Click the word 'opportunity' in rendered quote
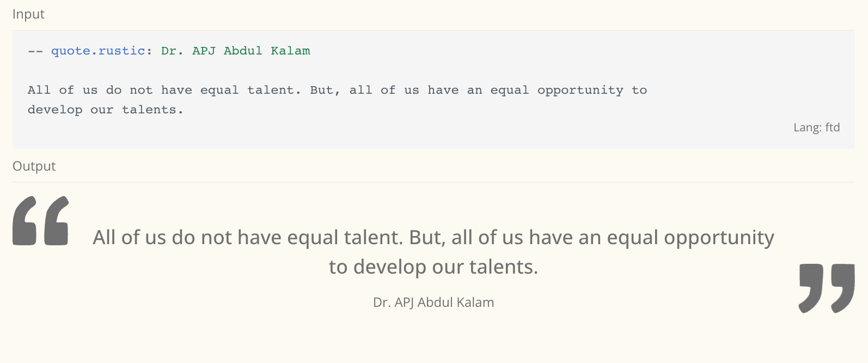Screen dimensions: 868x363 click(719, 238)
